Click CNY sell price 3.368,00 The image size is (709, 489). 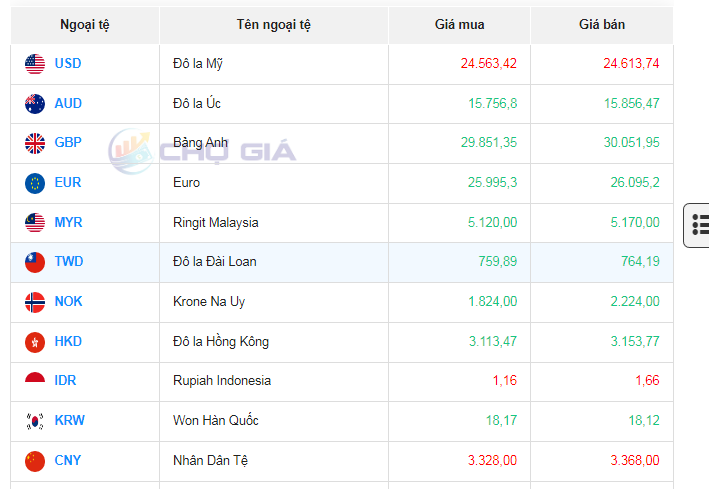pos(635,460)
